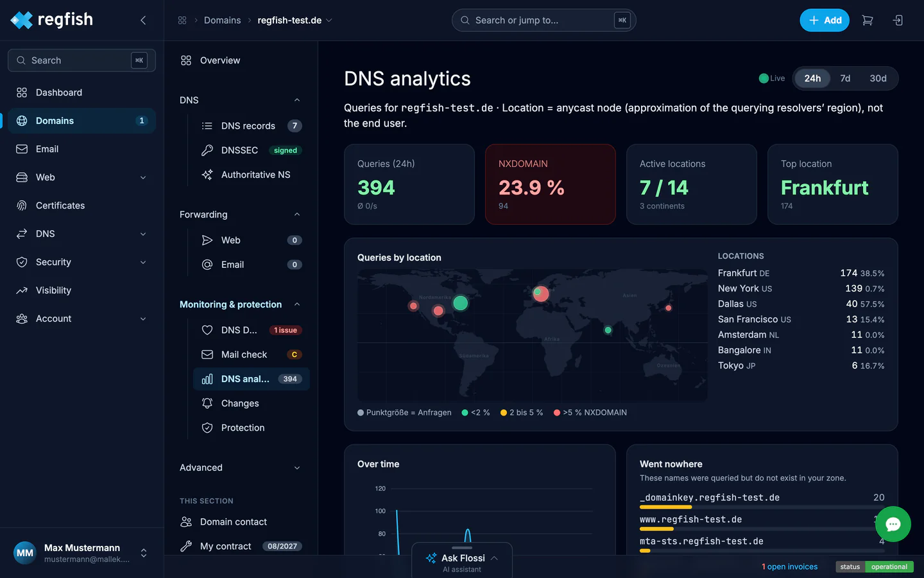
Task: Click the Queries (24h) card
Action: pos(409,184)
